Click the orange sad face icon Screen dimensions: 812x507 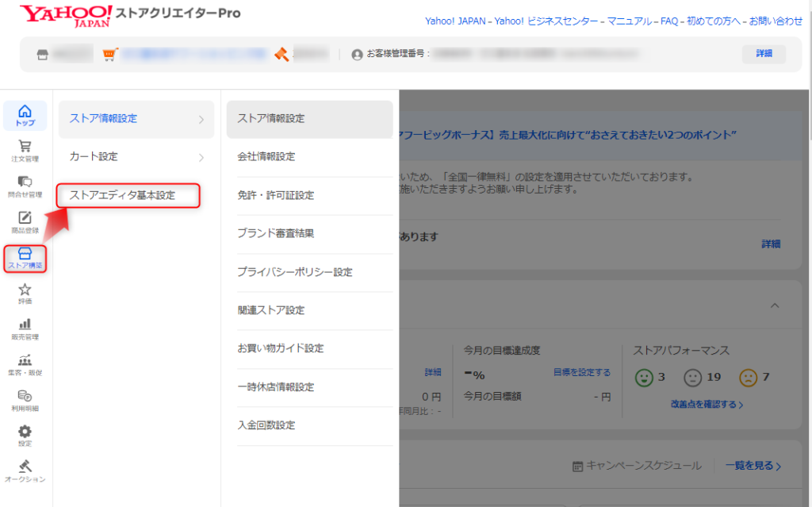coord(748,378)
